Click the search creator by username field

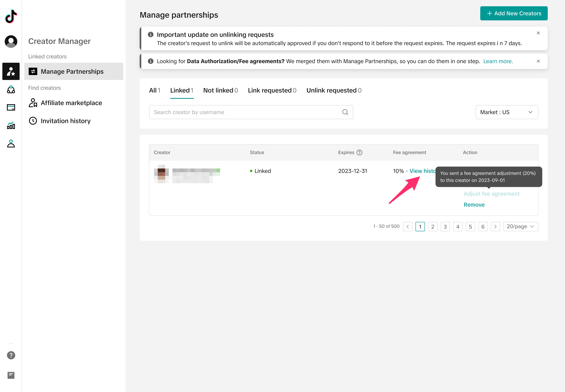pos(246,112)
